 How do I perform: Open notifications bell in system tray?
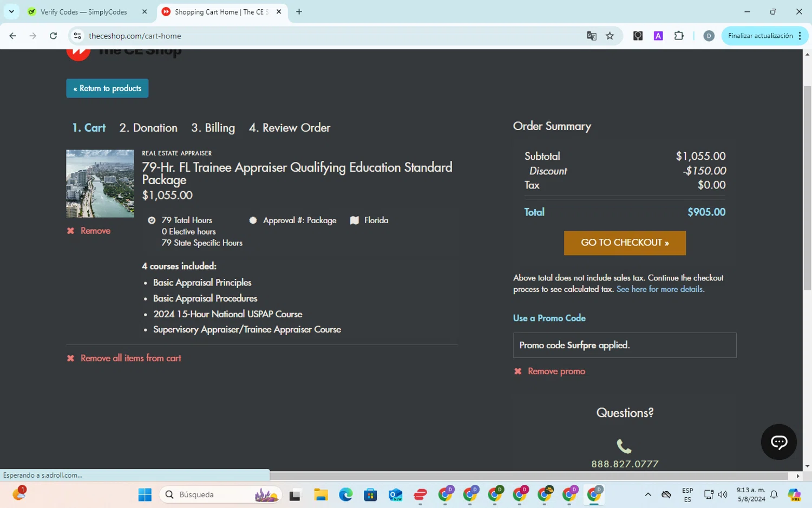pos(774,494)
